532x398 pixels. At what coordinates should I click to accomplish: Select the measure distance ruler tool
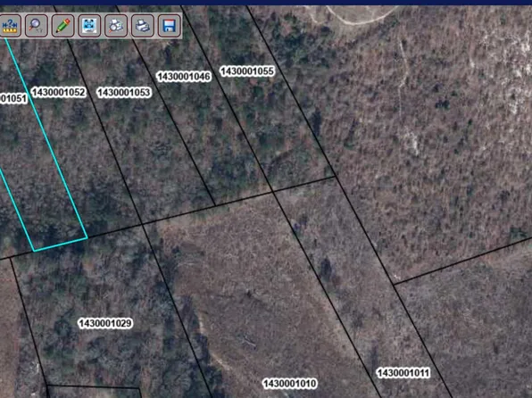[10, 26]
